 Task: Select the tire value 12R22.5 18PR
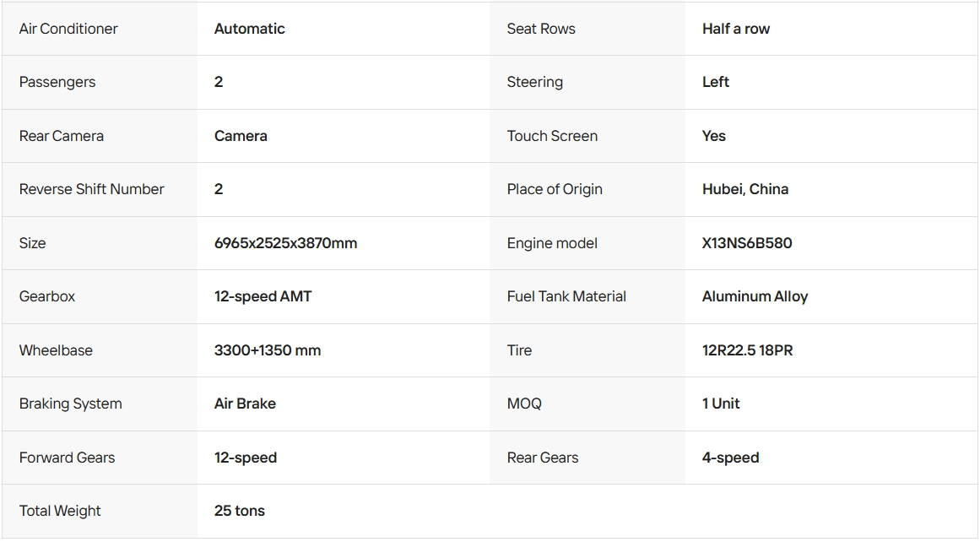(748, 350)
